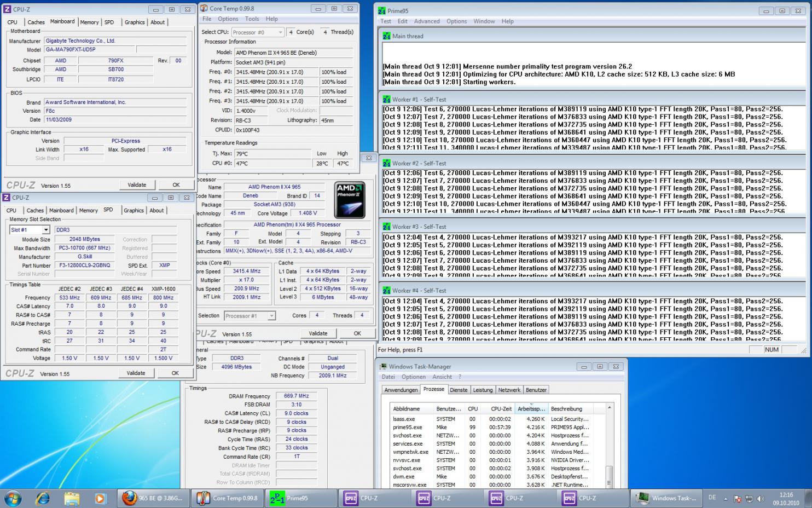Activate Core Temp 0.99.8 taskbar button

[x=228, y=498]
